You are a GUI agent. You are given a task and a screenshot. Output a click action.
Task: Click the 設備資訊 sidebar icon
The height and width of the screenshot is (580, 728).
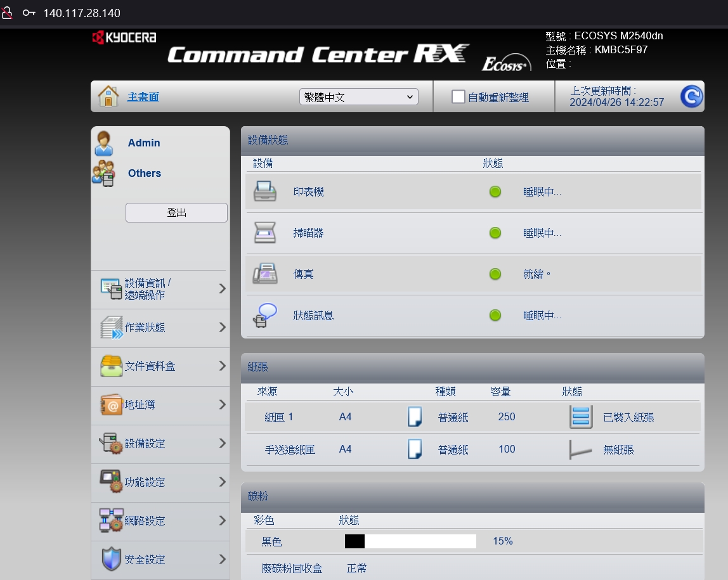pos(112,288)
